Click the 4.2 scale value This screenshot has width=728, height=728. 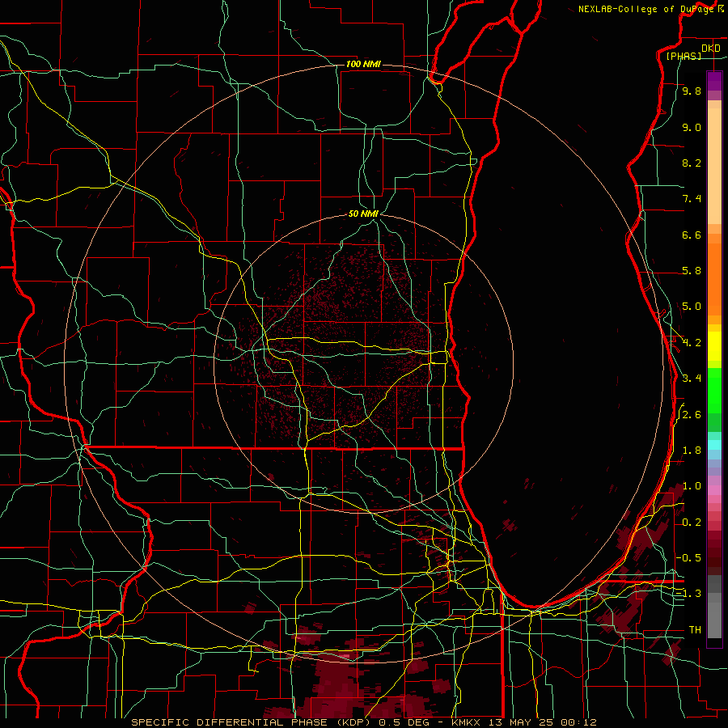(692, 343)
